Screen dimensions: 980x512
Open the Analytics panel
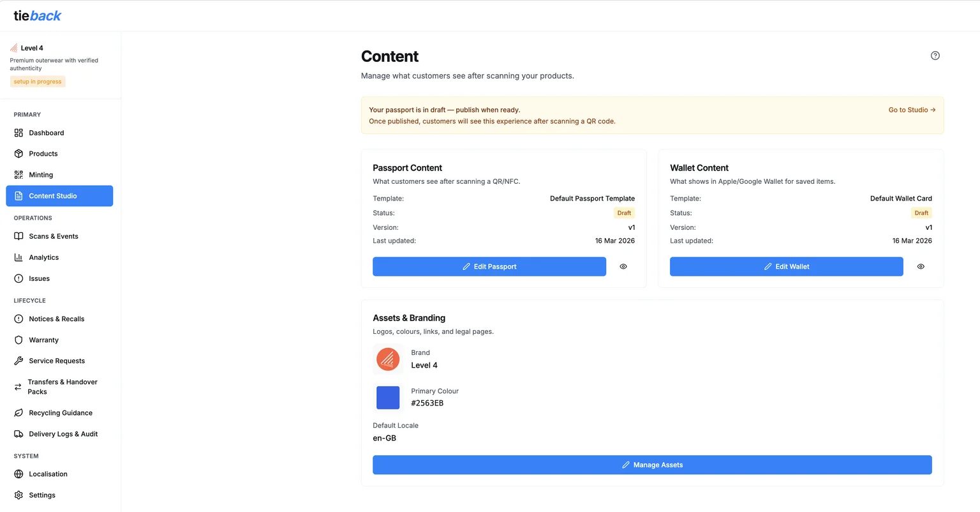[44, 257]
